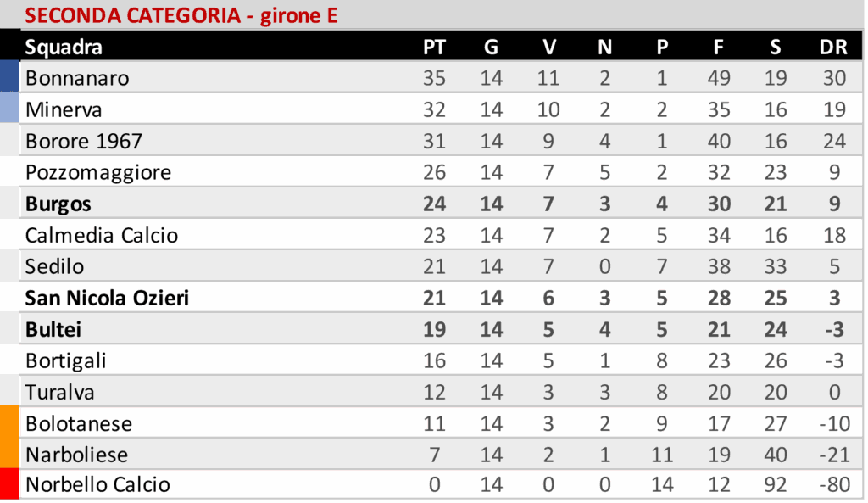Select the PT column header
Viewport: 868px width, 503px height.
click(434, 48)
